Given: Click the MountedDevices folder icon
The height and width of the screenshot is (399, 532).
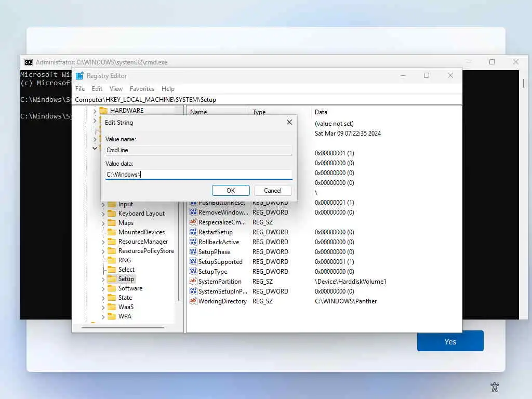Looking at the screenshot, I should pos(112,232).
